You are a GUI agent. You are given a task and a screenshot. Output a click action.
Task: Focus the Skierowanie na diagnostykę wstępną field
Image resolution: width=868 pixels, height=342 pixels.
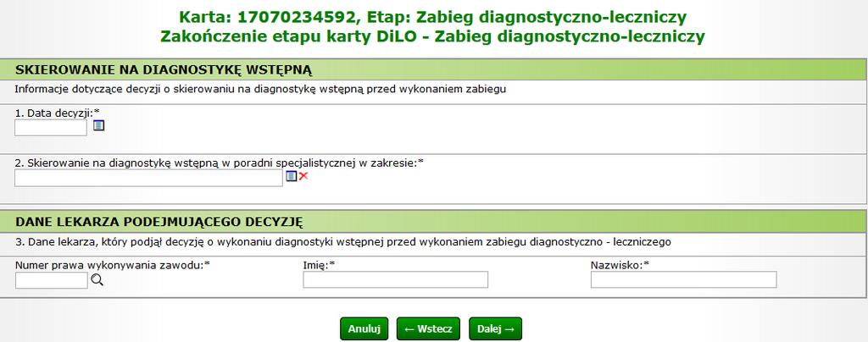(x=148, y=178)
